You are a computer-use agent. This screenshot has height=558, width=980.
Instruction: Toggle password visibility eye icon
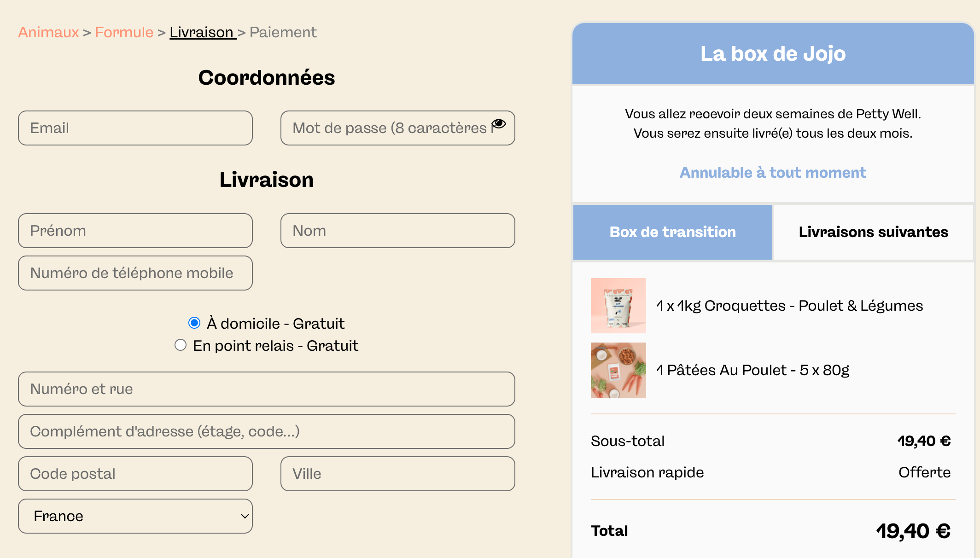(499, 123)
